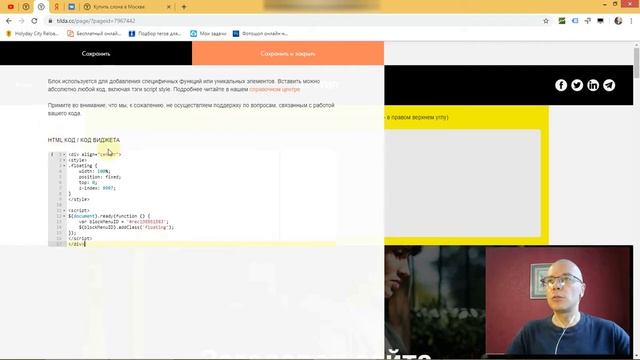The height and width of the screenshot is (360, 640).
Task: Click the tilda.cc address bar
Action: [294, 21]
